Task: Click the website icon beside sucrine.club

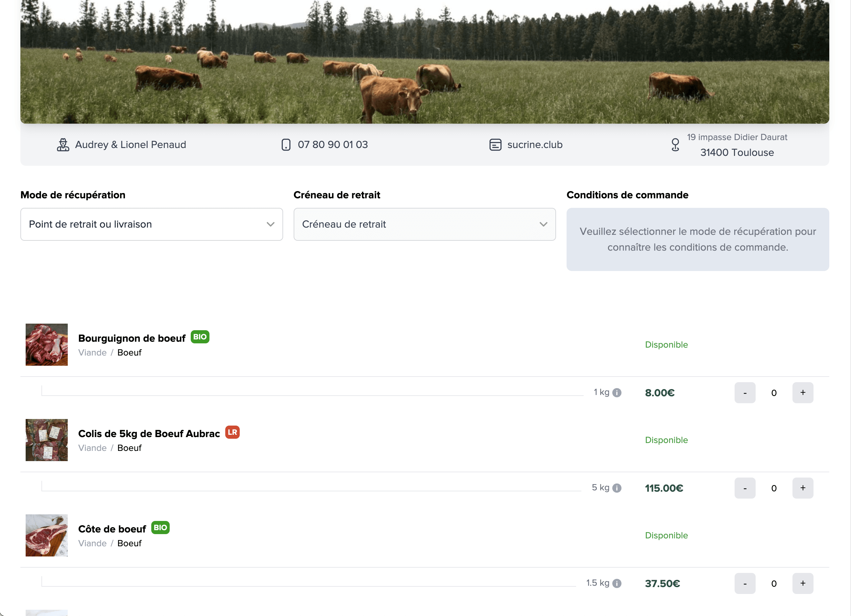Action: 495,144
